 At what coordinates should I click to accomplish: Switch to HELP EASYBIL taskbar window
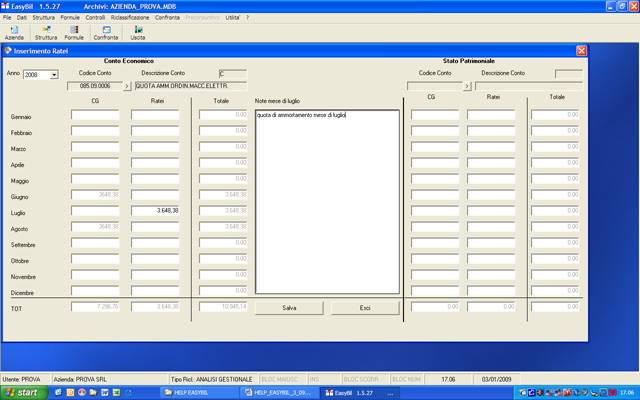pyautogui.click(x=198, y=393)
